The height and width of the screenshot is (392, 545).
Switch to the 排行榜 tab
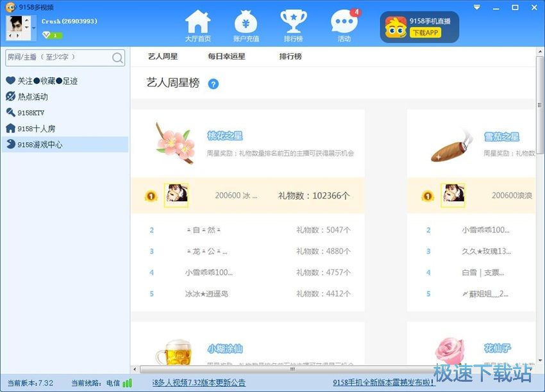pos(290,56)
